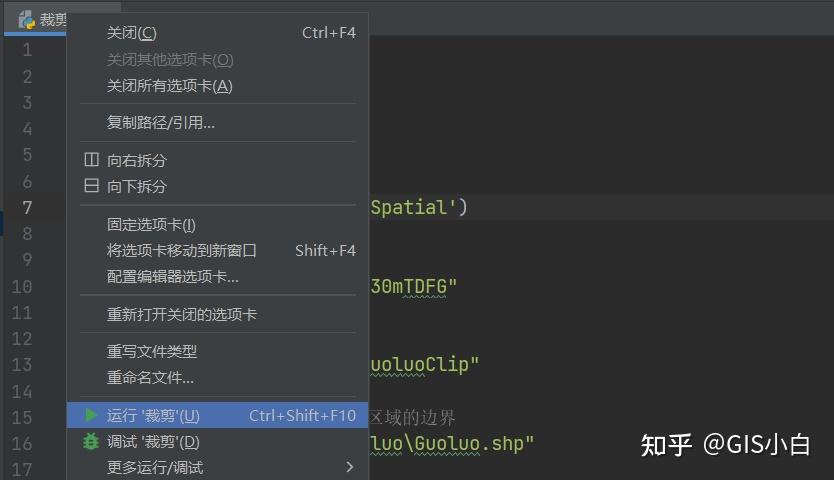
Task: Expand the 更多运行/调试 submenu arrow
Action: click(349, 467)
